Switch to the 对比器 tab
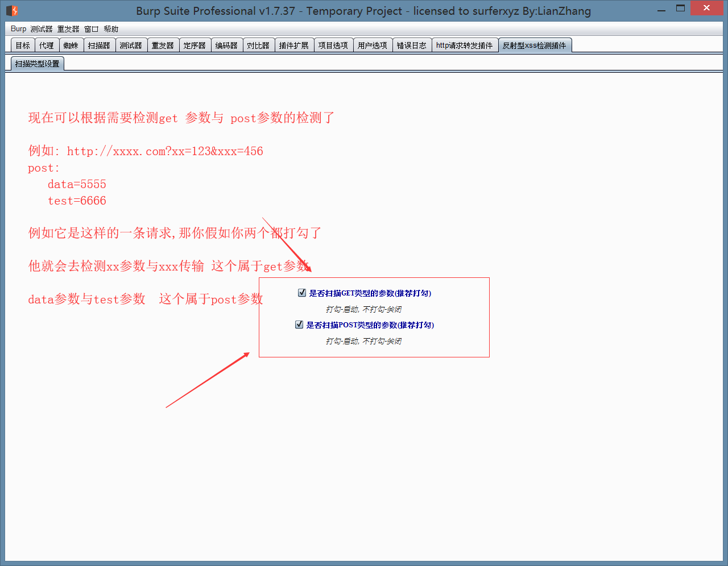The image size is (728, 566). pyautogui.click(x=259, y=45)
